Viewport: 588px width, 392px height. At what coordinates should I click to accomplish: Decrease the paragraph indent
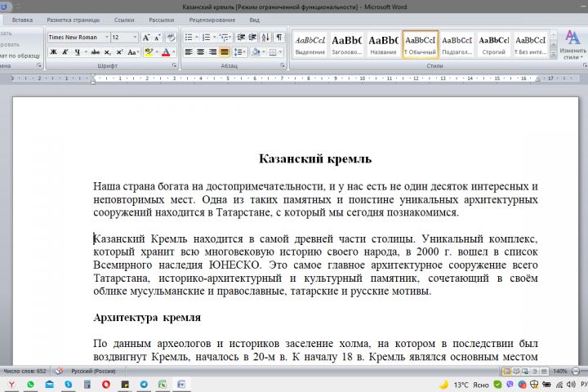pos(241,37)
